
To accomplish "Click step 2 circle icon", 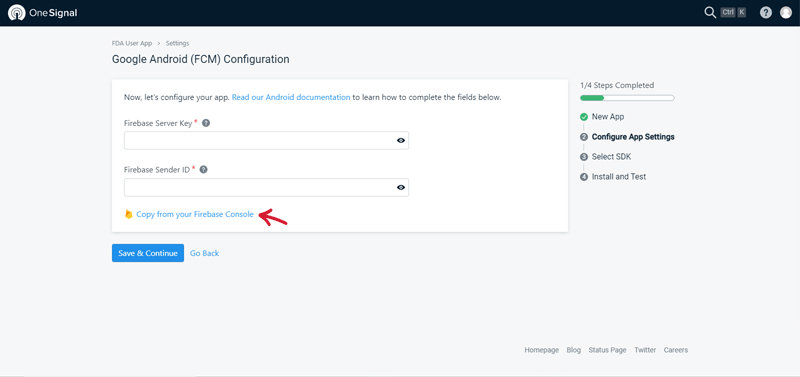I will pos(584,137).
